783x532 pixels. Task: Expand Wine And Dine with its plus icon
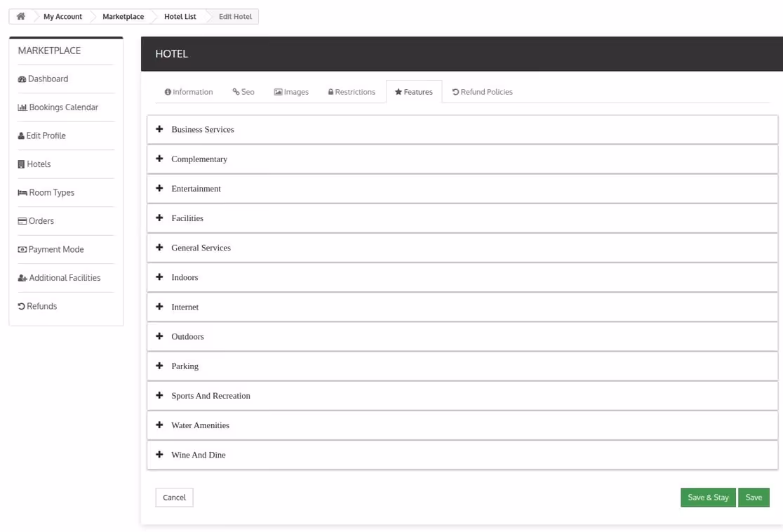pos(159,454)
